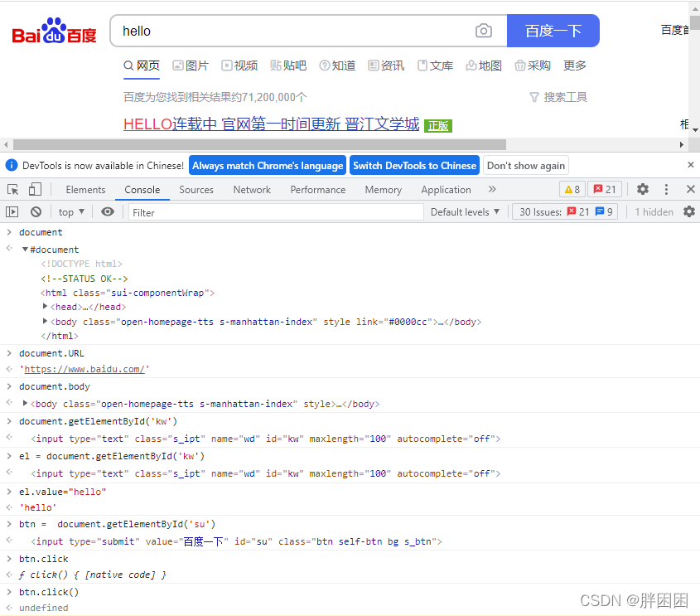Click the warnings count badge showing 8

[x=572, y=189]
